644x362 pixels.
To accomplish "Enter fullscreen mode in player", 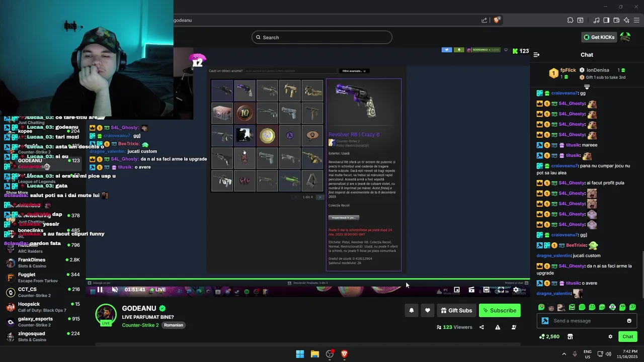I will pyautogui.click(x=501, y=290).
